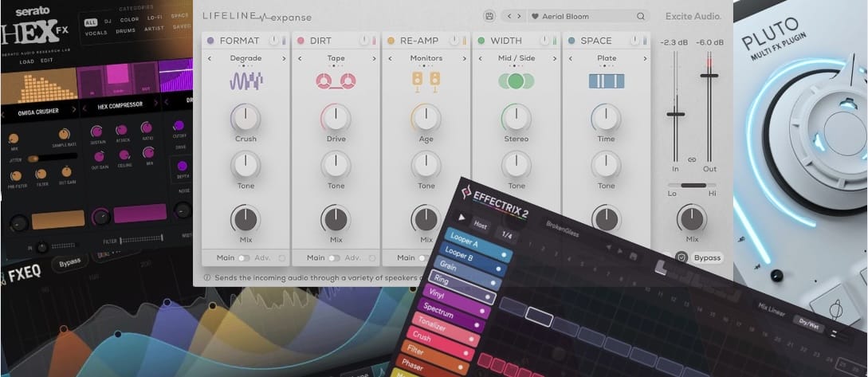Select DJ category in Serato Hex FX
The width and height of the screenshot is (868, 377).
pos(107,21)
